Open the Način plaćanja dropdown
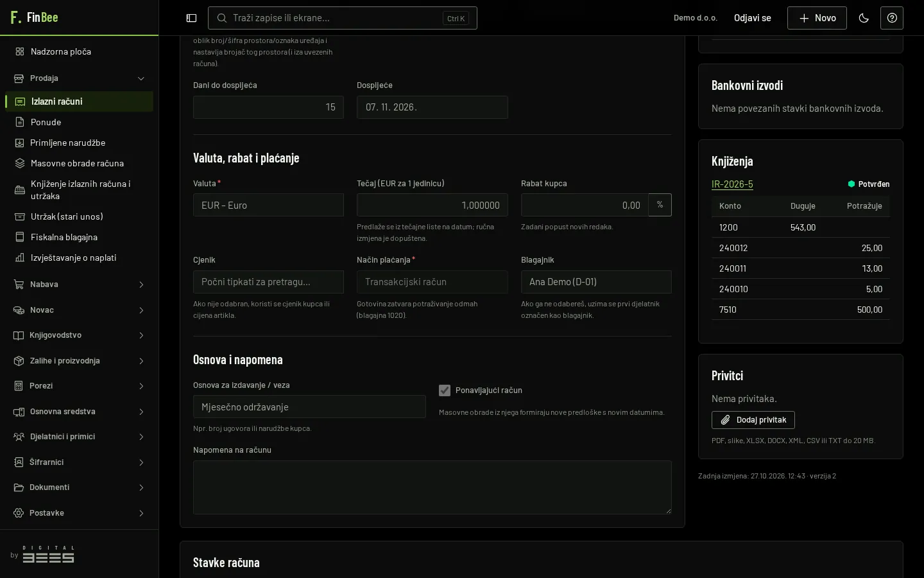924x578 pixels. [x=432, y=282]
